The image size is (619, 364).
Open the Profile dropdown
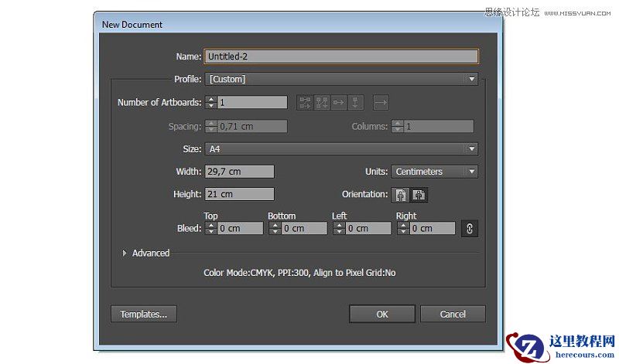click(340, 79)
